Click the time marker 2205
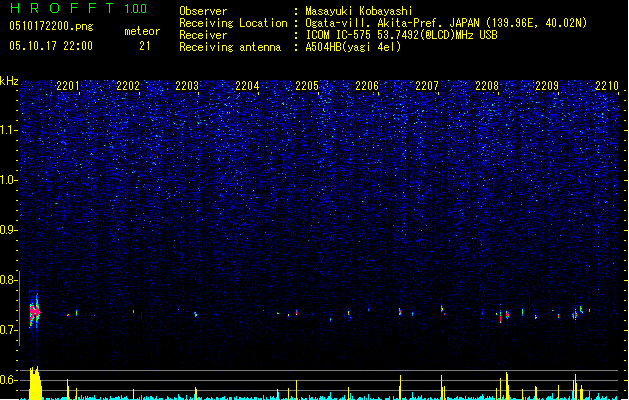The image size is (629, 400). tap(307, 85)
